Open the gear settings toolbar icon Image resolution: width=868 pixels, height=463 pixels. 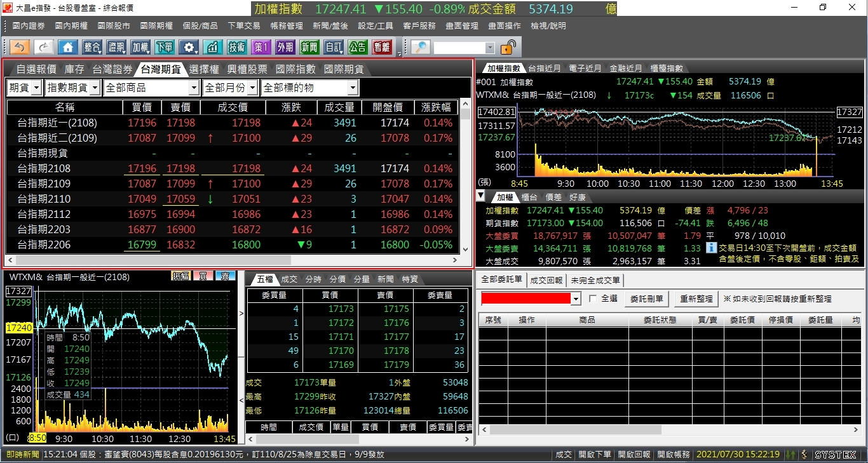pos(189,47)
